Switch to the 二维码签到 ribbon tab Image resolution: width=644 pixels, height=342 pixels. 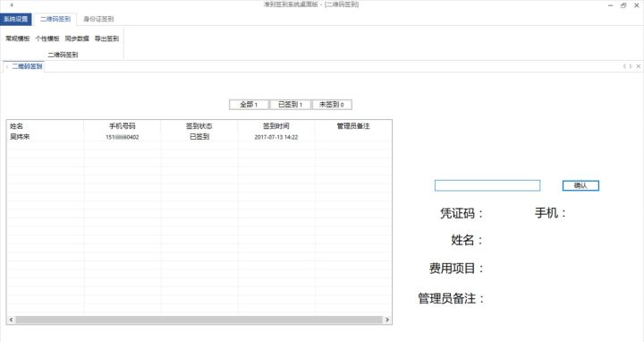[55, 19]
